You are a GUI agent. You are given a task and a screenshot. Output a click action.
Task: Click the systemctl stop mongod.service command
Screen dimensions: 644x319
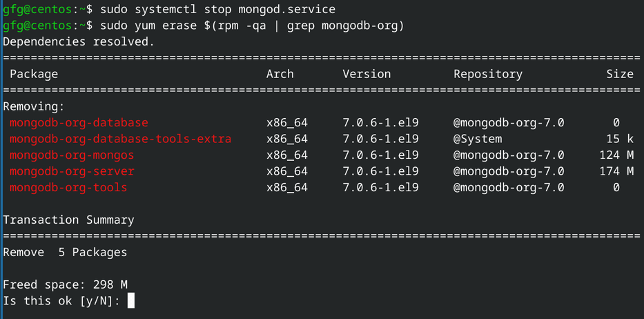pos(217,10)
